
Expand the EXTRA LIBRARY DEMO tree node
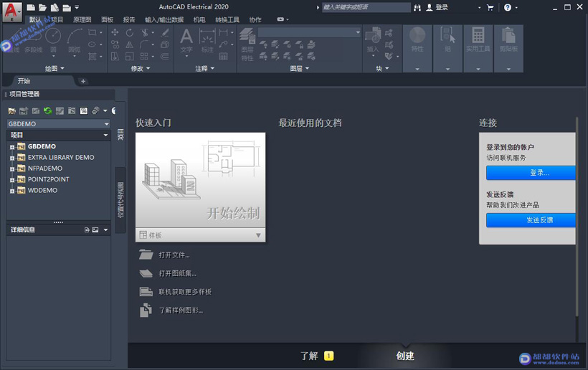[x=12, y=158]
